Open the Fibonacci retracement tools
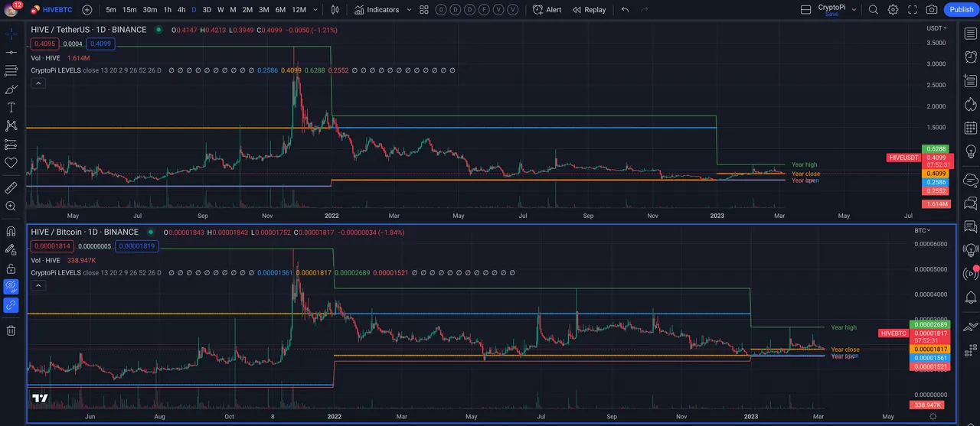Screen dimensions: 980x426 click(x=11, y=70)
